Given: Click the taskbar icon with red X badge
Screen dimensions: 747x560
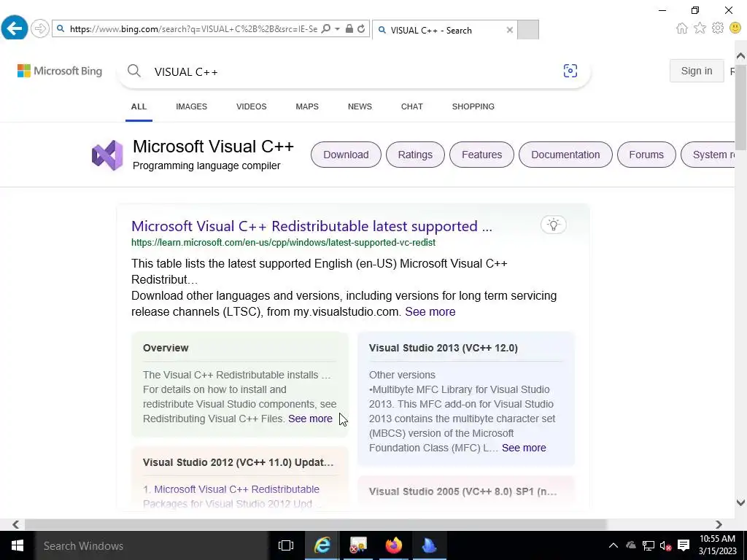Looking at the screenshot, I should pyautogui.click(x=357, y=545).
